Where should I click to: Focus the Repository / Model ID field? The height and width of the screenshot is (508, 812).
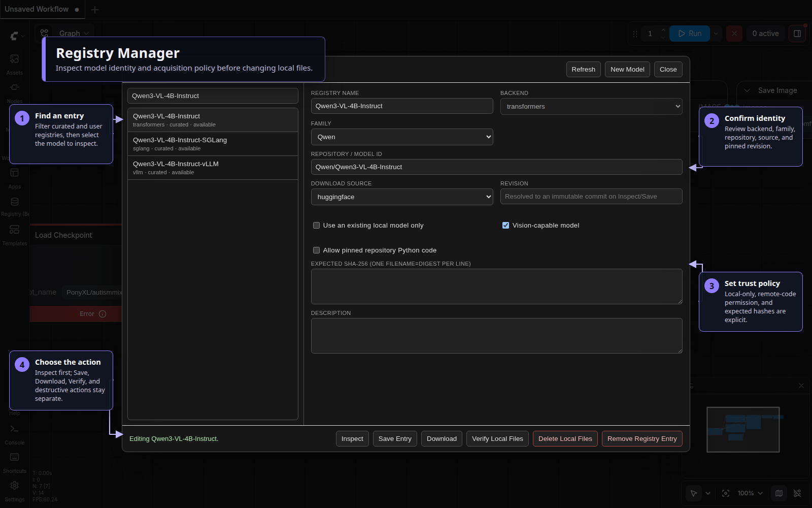tap(496, 167)
